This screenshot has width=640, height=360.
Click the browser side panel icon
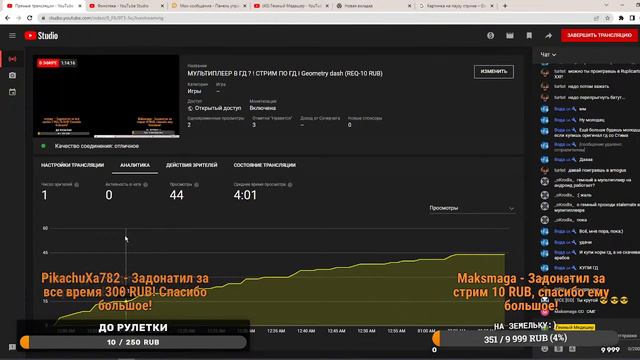632,18
